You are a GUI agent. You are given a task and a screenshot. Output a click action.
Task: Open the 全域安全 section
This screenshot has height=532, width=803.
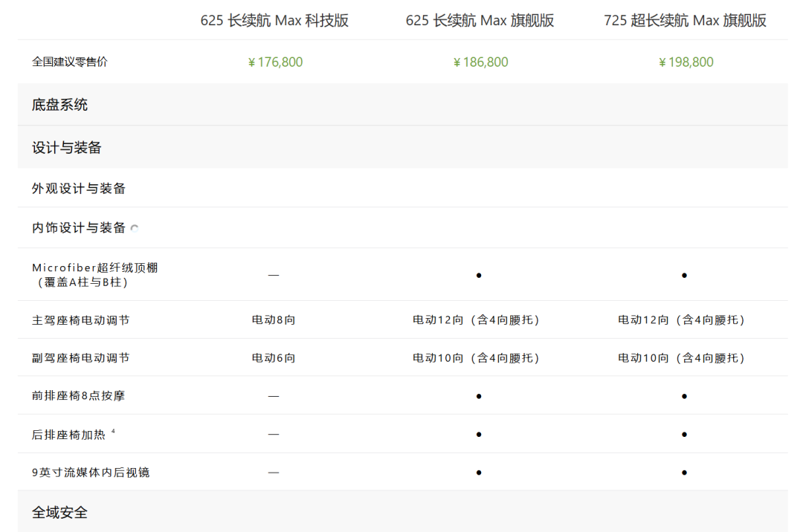(60, 513)
